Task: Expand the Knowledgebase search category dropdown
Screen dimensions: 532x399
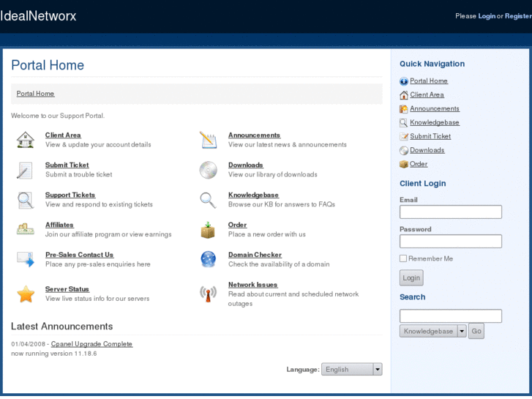Action: click(462, 331)
